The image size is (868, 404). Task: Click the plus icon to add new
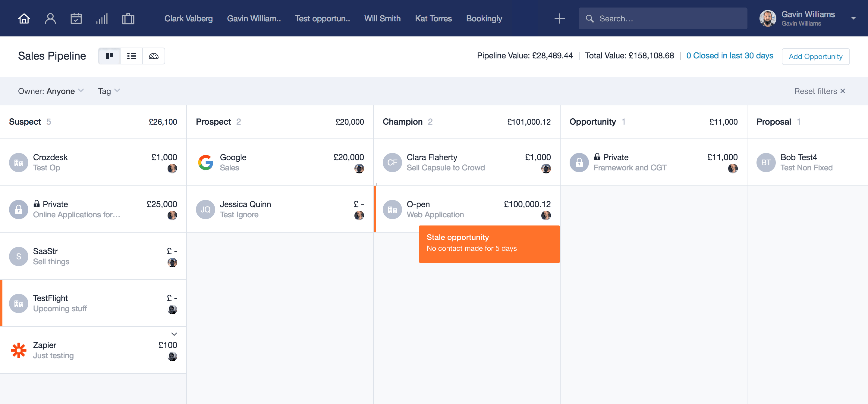click(x=560, y=19)
